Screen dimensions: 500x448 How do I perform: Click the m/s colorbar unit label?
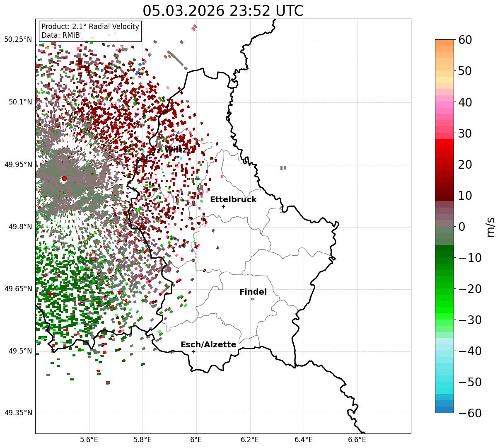pyautogui.click(x=491, y=226)
